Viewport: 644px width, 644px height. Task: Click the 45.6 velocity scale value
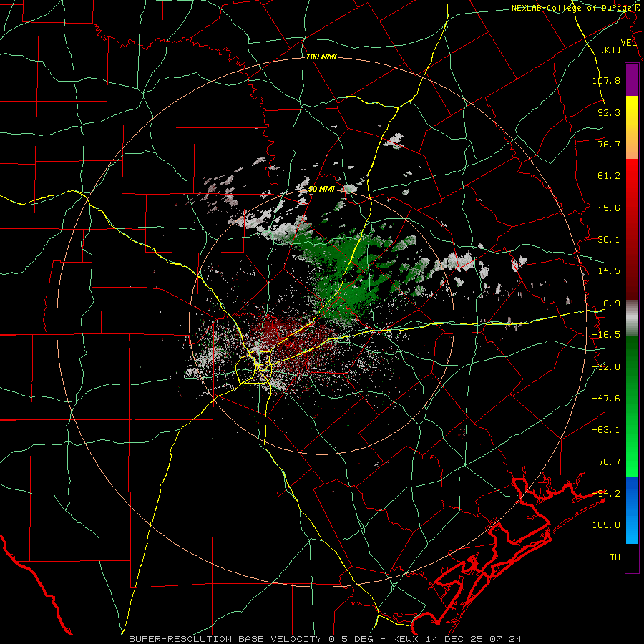click(x=609, y=208)
